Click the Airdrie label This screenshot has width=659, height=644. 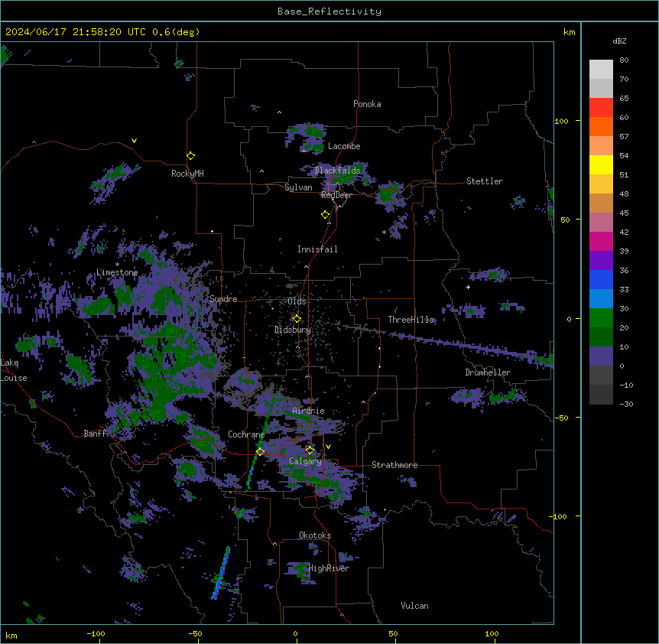point(308,411)
